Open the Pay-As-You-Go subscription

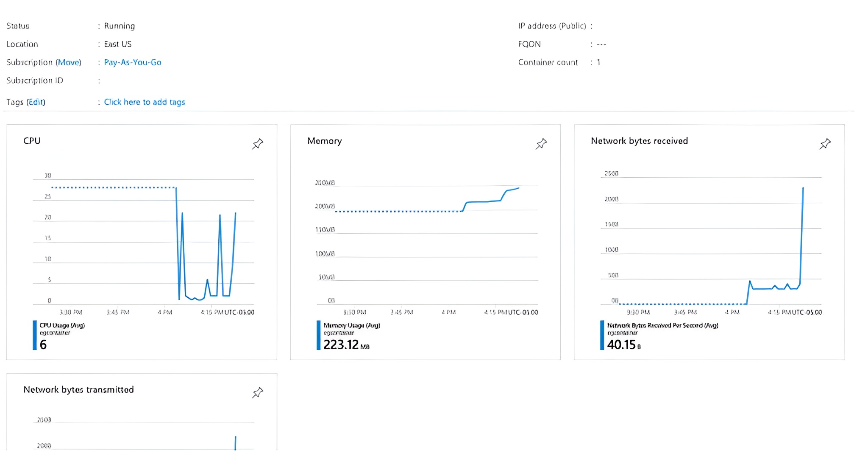pyautogui.click(x=132, y=62)
